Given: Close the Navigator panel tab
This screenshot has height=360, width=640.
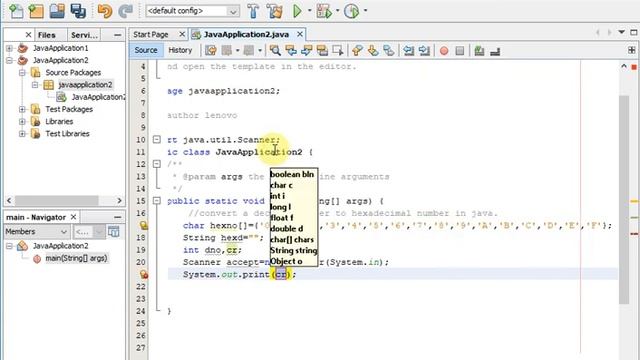Looking at the screenshot, I should click(x=73, y=217).
